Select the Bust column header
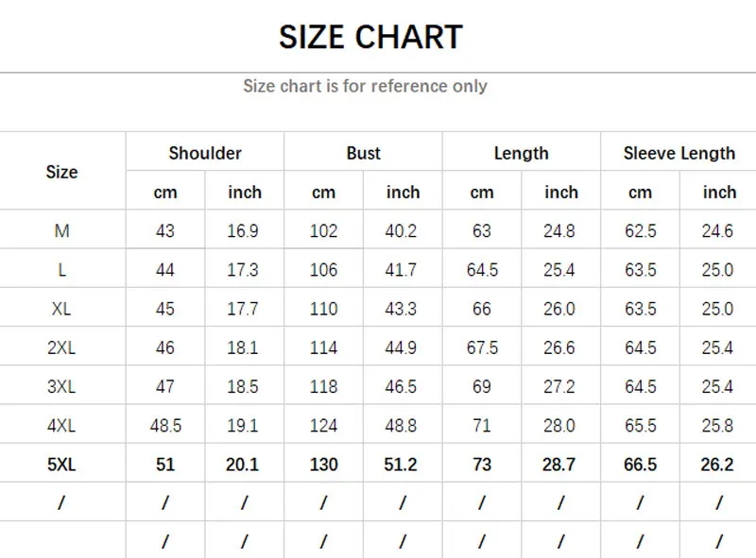The width and height of the screenshot is (756, 558). coord(363,153)
